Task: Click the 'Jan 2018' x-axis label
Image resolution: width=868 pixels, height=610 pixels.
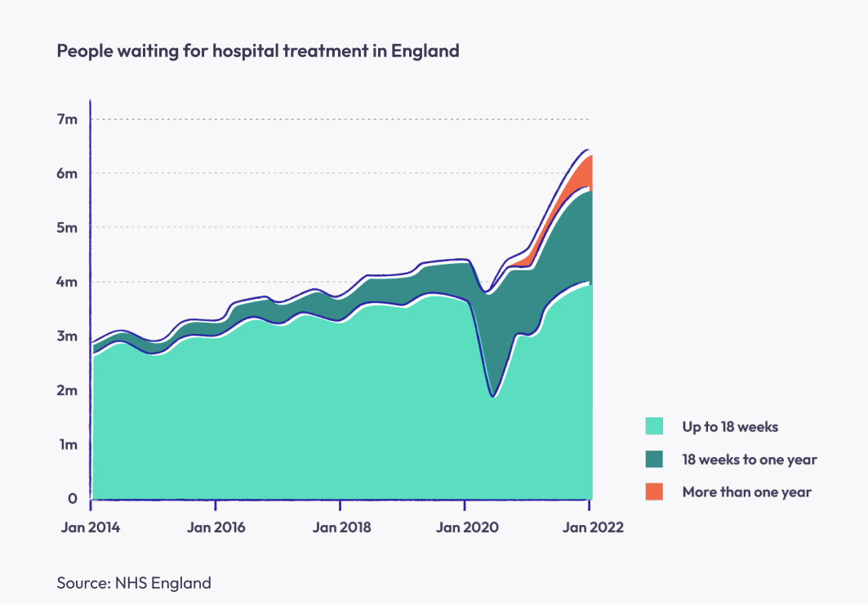Action: point(341,527)
